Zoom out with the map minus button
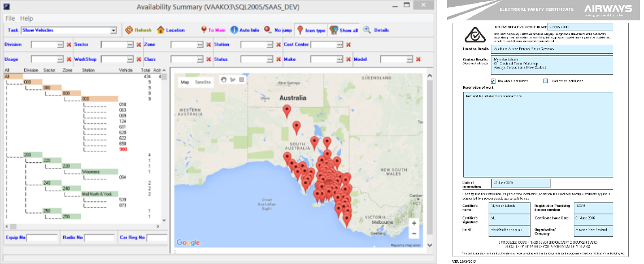The width and height of the screenshot is (644, 264). point(414,233)
